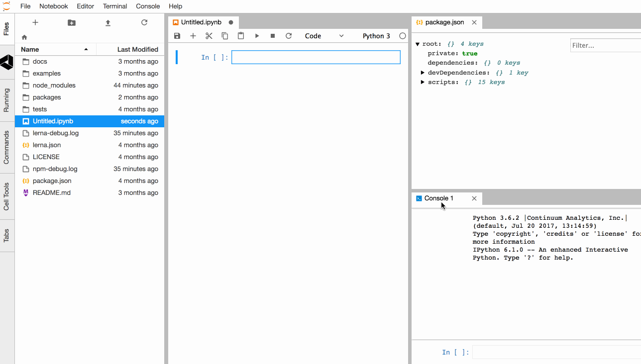
Task: Open the Code cell type dropdown
Action: 323,35
